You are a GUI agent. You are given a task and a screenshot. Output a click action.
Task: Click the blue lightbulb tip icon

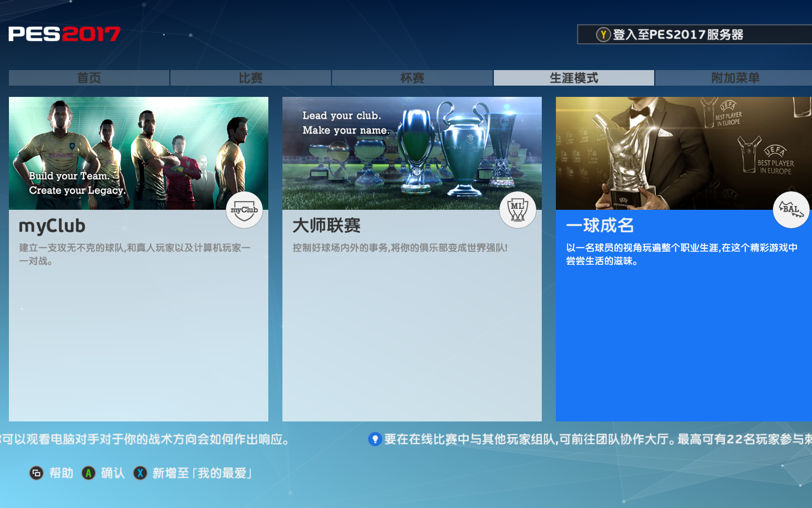[x=375, y=439]
